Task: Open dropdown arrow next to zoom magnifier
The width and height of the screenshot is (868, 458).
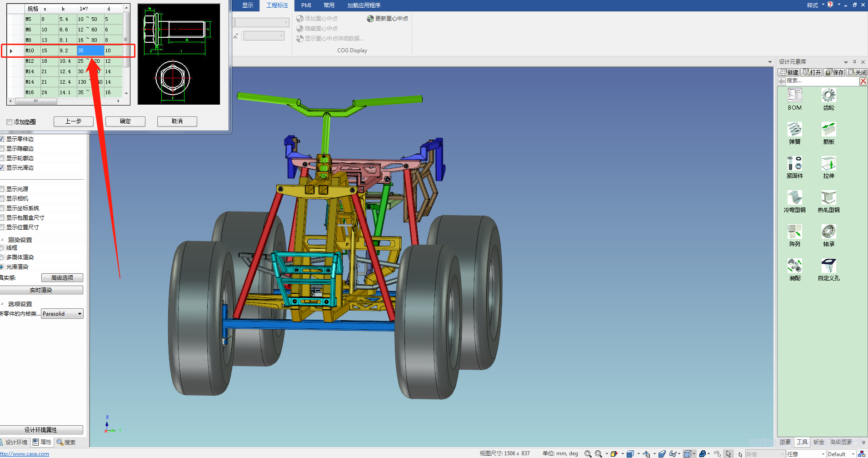Action: (x=607, y=453)
